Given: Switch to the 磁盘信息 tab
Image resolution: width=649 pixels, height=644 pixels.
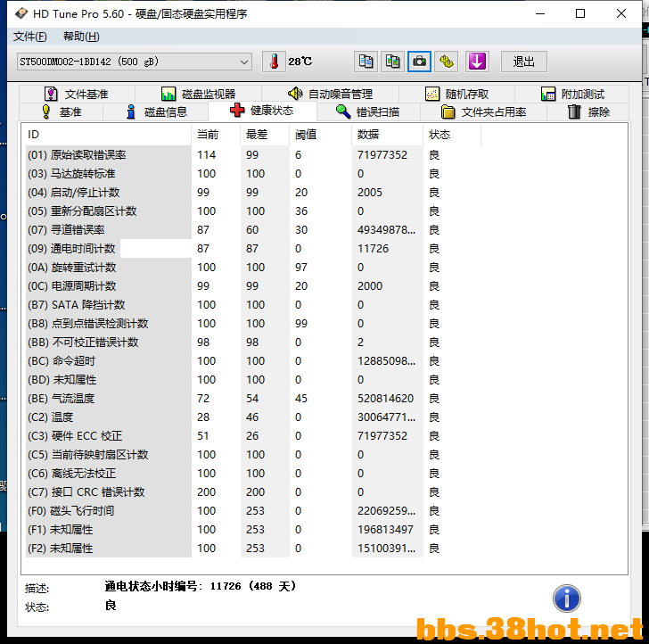Looking at the screenshot, I should tap(156, 111).
